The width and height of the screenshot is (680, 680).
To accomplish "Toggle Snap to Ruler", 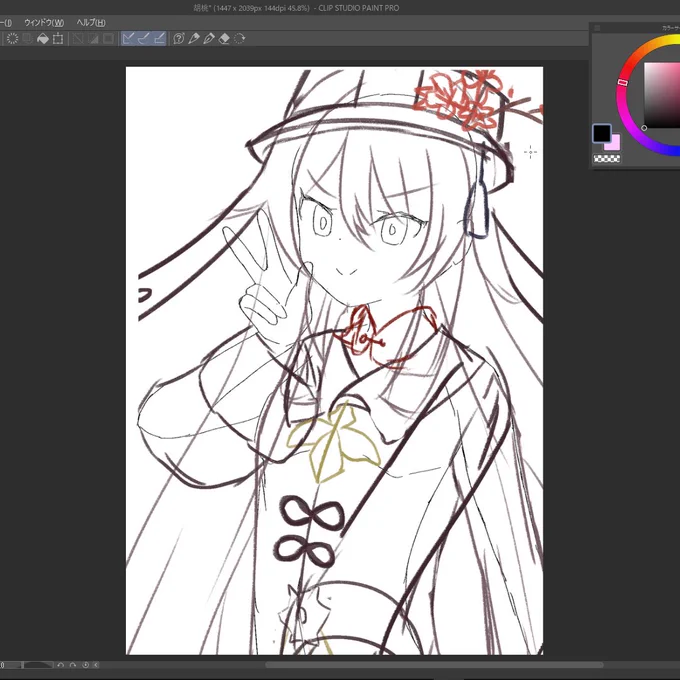I will click(128, 39).
